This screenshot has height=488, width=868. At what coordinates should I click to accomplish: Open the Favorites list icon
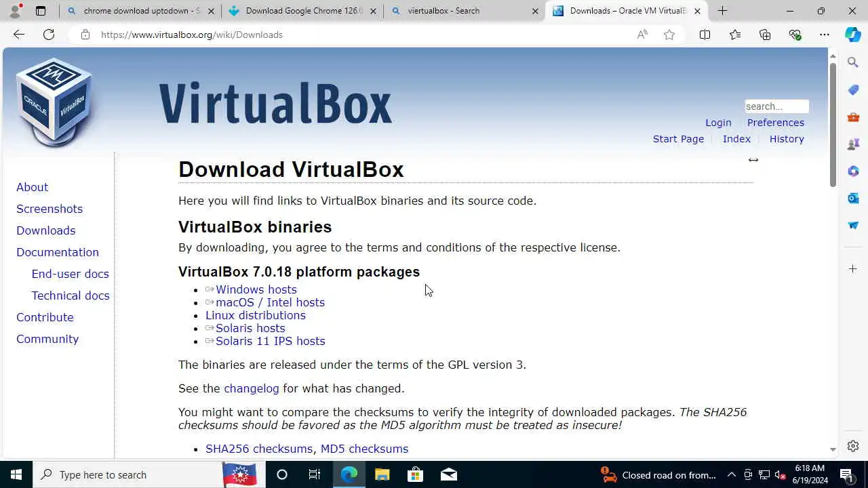[735, 35]
